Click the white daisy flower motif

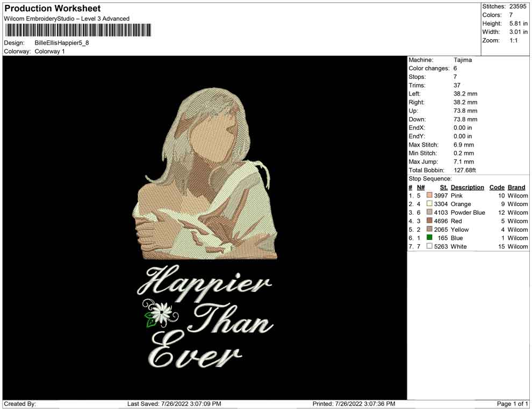click(161, 311)
